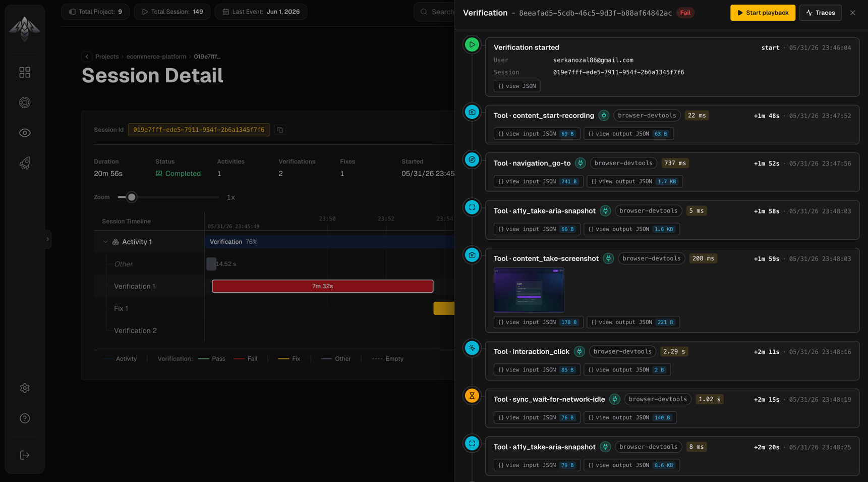Viewport: 868px width, 482px height.
Task: Click plug icon next to interaction_click
Action: [580, 352]
